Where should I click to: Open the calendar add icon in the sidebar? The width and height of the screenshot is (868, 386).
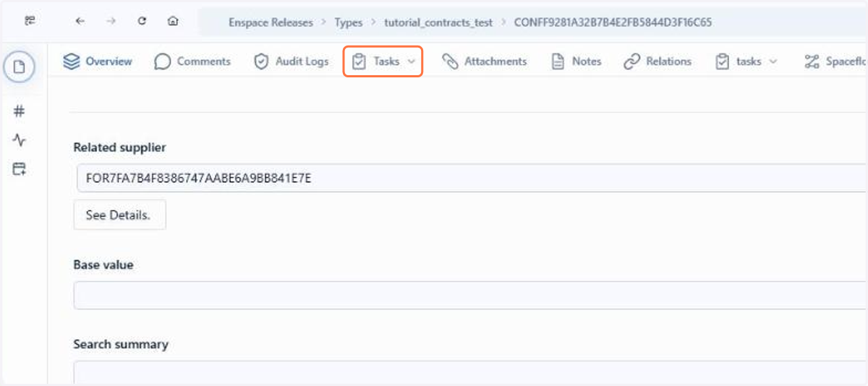click(20, 169)
